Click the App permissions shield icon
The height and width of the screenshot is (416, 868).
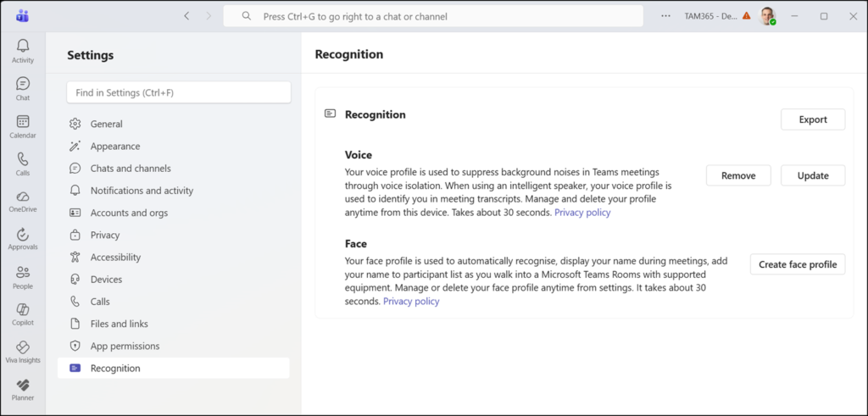coord(75,346)
